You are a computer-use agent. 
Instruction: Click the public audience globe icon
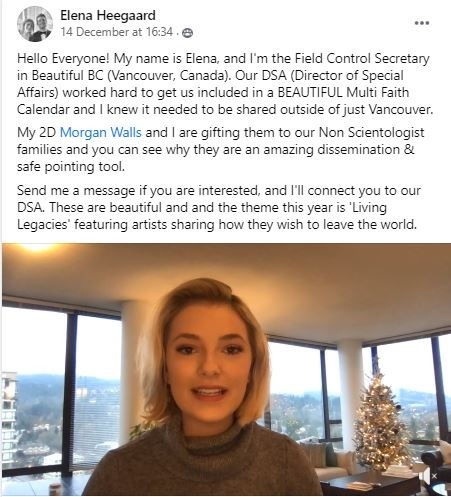[x=188, y=33]
